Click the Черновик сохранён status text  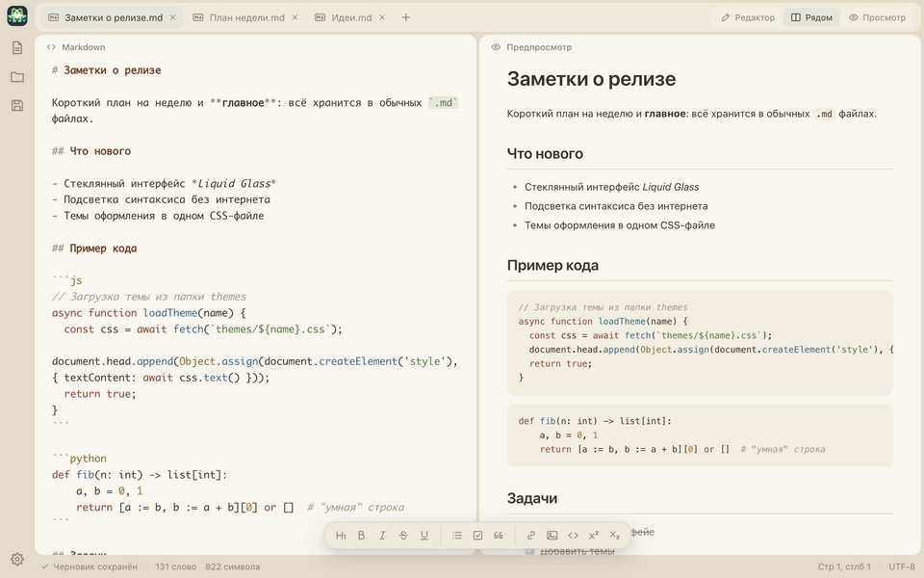coord(95,566)
